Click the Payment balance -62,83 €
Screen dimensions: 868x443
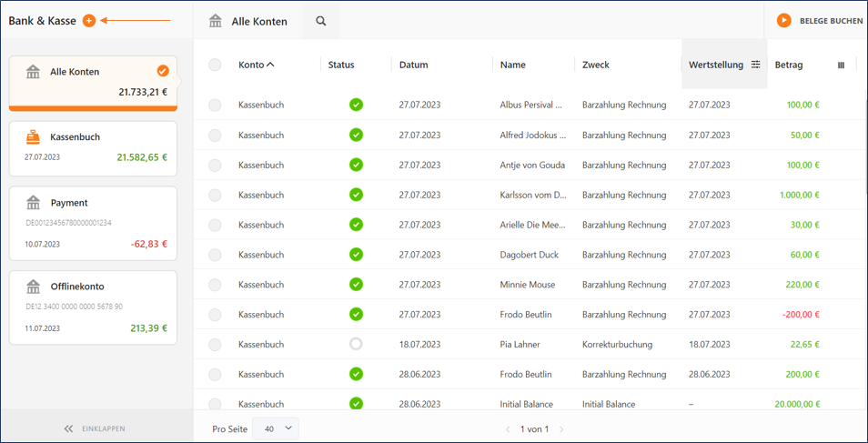click(148, 244)
